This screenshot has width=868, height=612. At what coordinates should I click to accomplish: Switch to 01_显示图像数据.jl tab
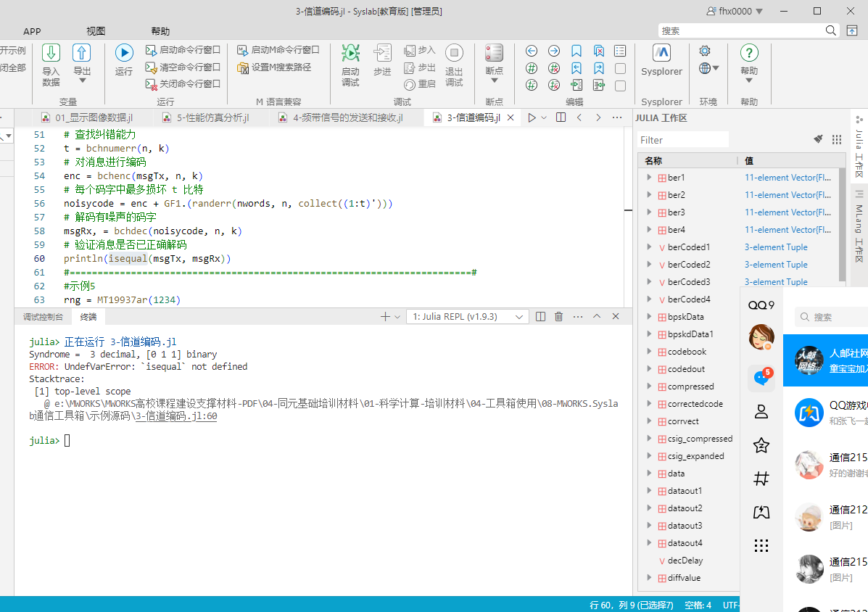click(x=88, y=118)
